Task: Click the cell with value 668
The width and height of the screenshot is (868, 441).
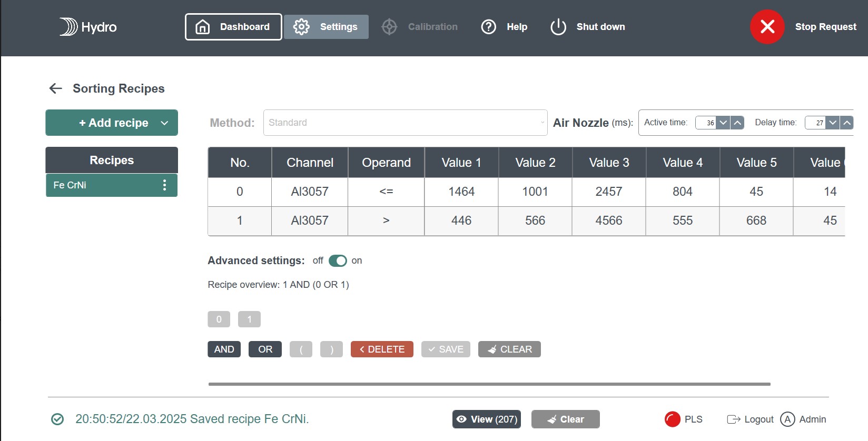Action: click(x=756, y=221)
